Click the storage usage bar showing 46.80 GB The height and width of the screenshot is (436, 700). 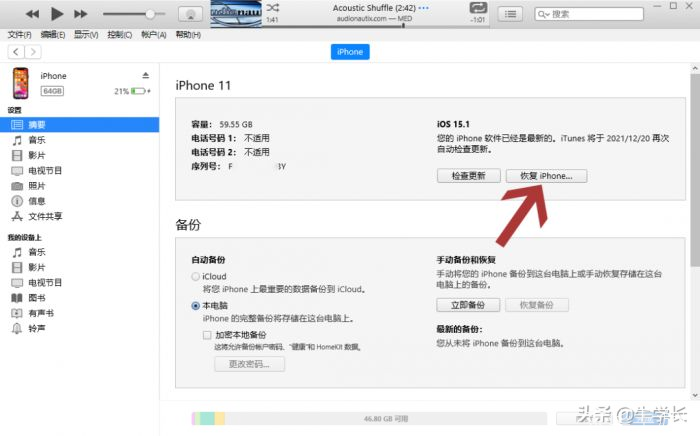click(369, 419)
